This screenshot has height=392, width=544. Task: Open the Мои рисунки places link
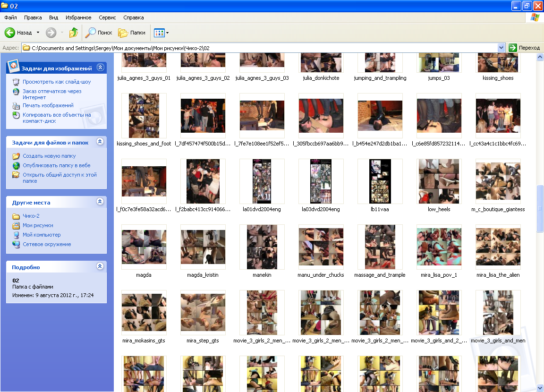(38, 225)
